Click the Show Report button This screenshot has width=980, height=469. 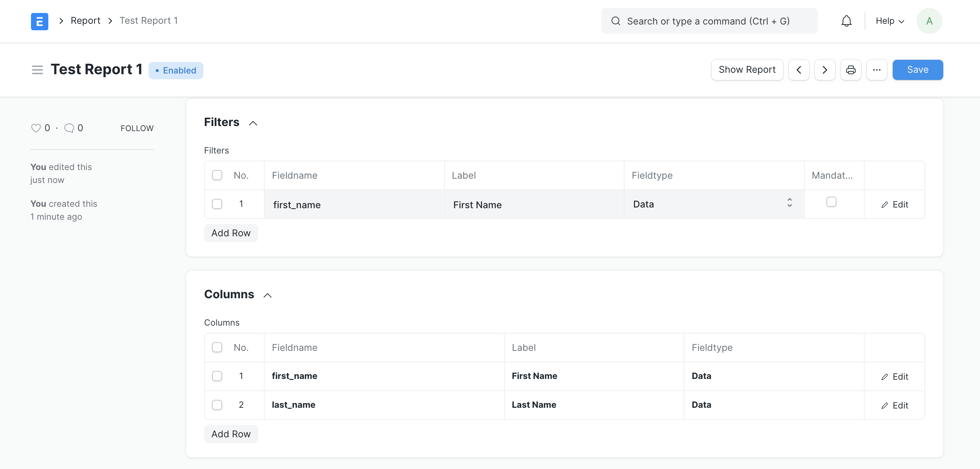[747, 70]
